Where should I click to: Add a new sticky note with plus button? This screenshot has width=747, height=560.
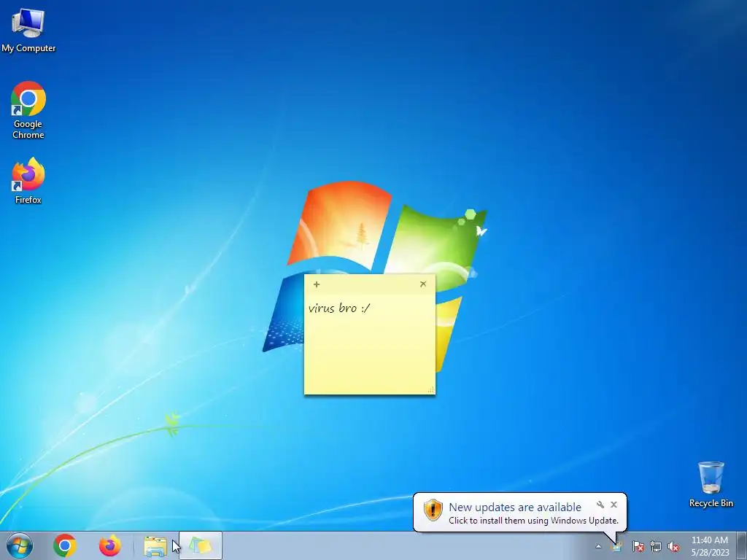(317, 284)
